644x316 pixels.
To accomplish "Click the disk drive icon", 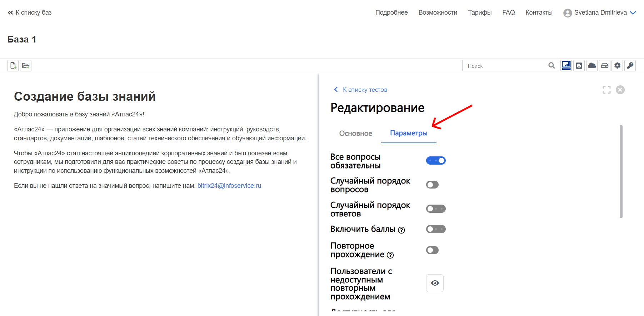I will pos(605,66).
